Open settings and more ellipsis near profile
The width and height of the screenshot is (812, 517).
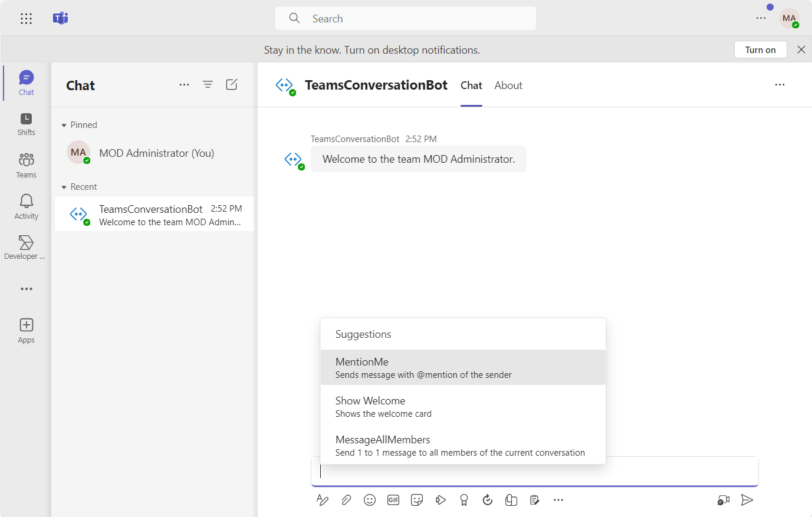coord(761,18)
